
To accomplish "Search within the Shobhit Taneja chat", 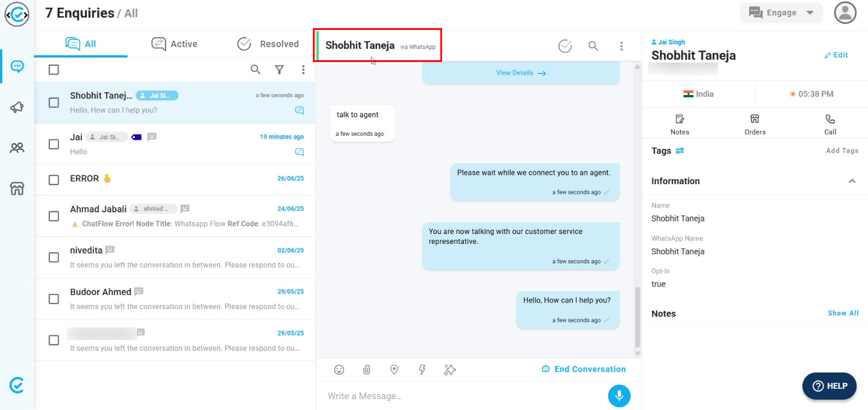I will (x=593, y=46).
